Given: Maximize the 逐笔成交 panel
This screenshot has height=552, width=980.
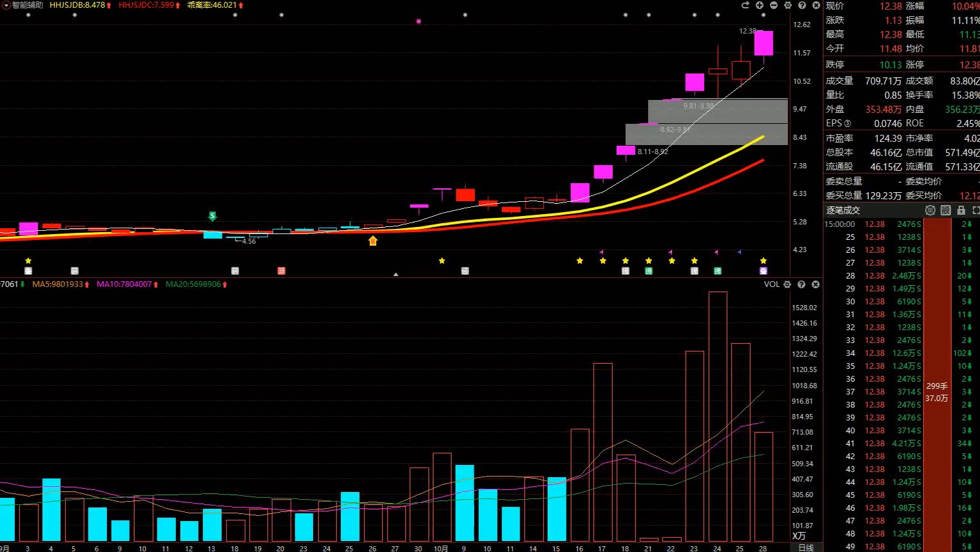Looking at the screenshot, I should click(x=975, y=210).
